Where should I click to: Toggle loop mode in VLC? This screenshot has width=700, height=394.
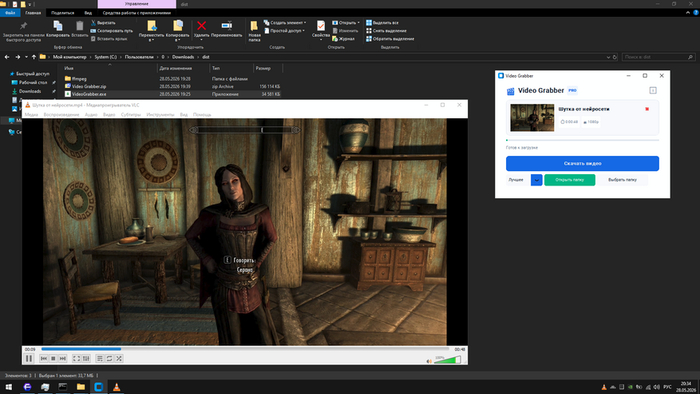tap(109, 358)
